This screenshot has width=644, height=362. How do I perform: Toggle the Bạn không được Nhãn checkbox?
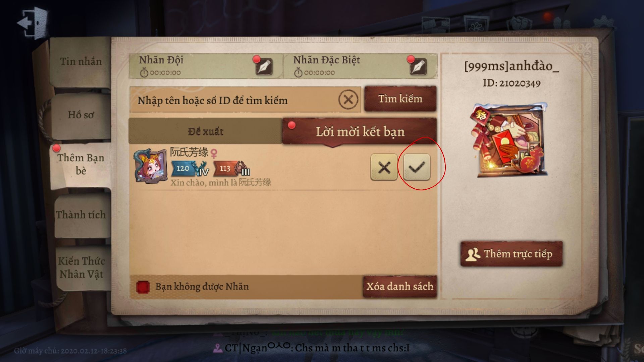point(143,287)
